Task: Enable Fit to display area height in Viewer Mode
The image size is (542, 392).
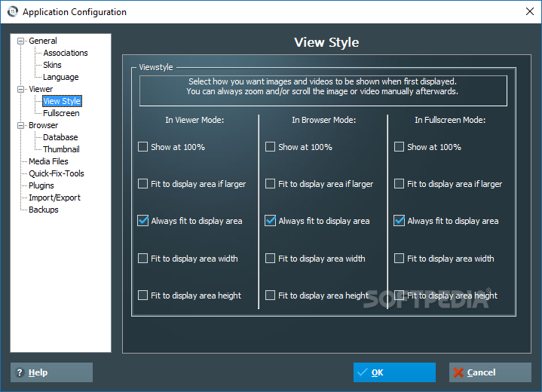Action: (142, 296)
